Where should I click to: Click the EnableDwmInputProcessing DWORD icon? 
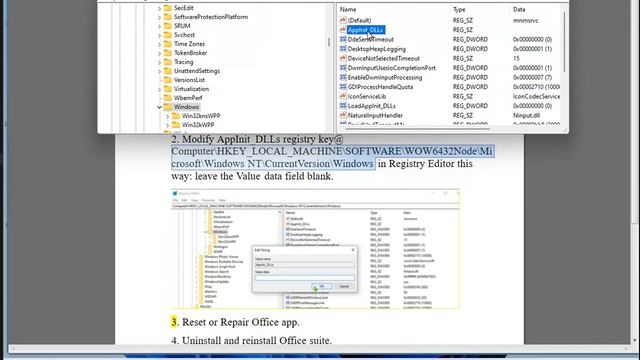tap(343, 77)
